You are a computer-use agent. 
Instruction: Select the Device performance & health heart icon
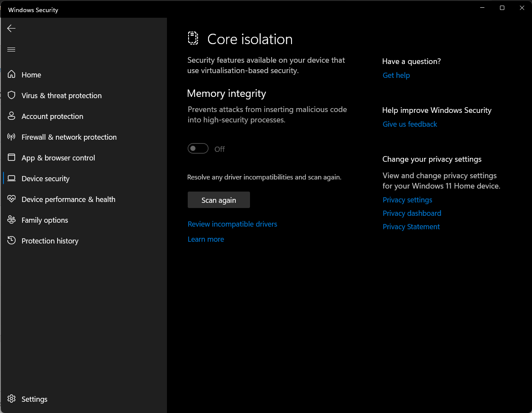point(11,199)
